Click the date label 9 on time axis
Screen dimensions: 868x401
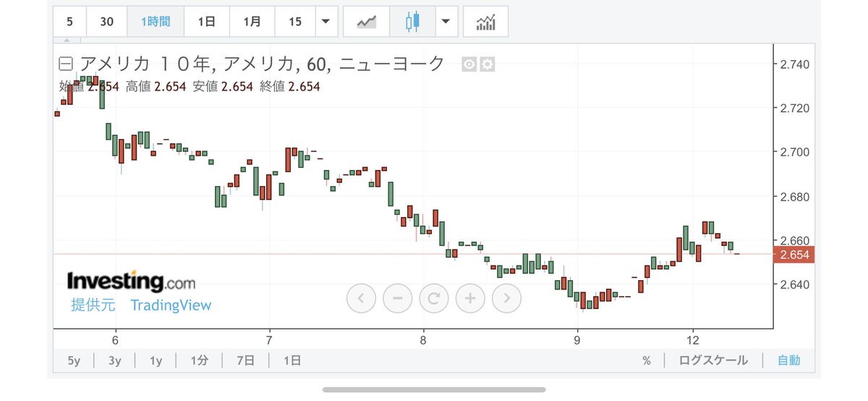pyautogui.click(x=577, y=340)
